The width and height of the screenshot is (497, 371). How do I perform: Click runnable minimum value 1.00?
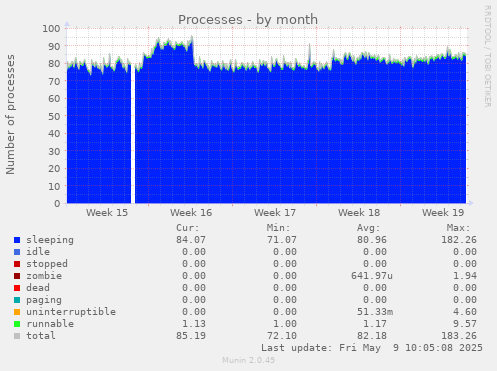[x=285, y=324]
